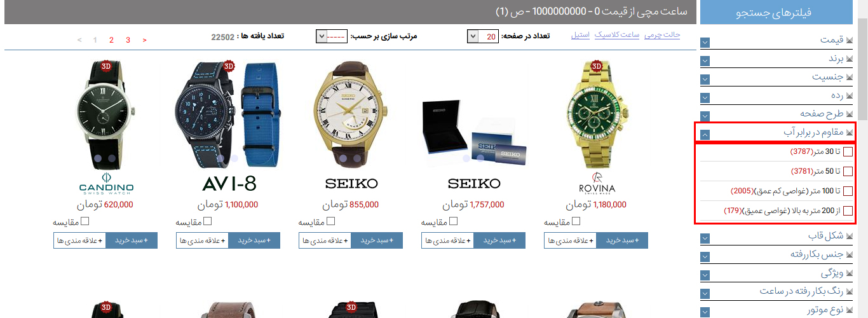Click the 3D badge on AVI-8 watch
Image resolution: width=868 pixels, height=318 pixels.
(229, 66)
